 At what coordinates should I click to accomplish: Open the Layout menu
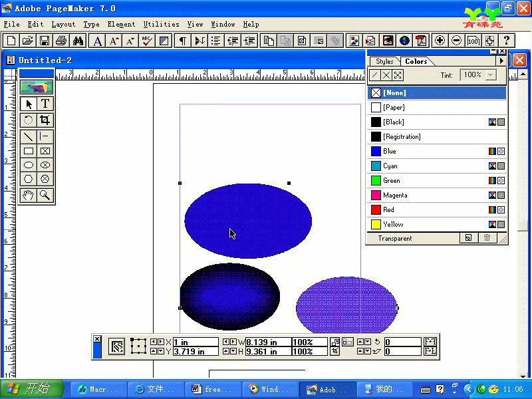(x=63, y=24)
